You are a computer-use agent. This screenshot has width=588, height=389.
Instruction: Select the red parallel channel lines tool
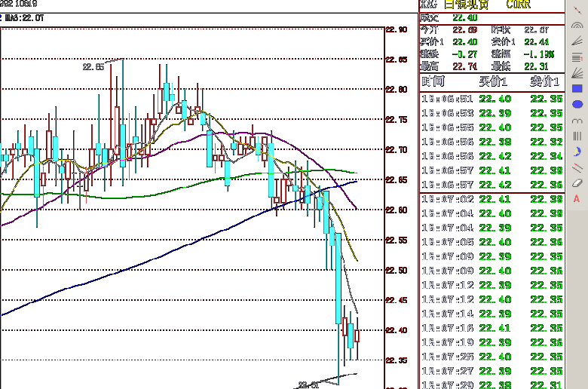pos(577,167)
